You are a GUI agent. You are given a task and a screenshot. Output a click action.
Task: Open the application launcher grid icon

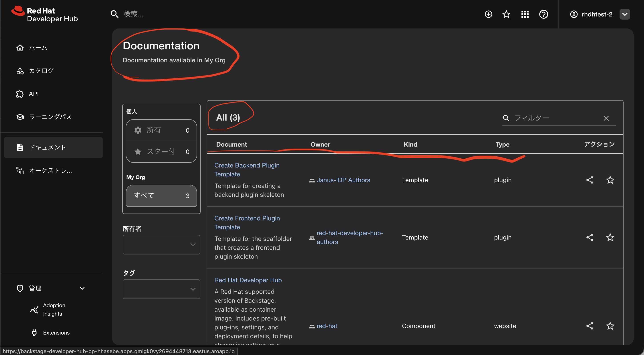[x=525, y=14]
